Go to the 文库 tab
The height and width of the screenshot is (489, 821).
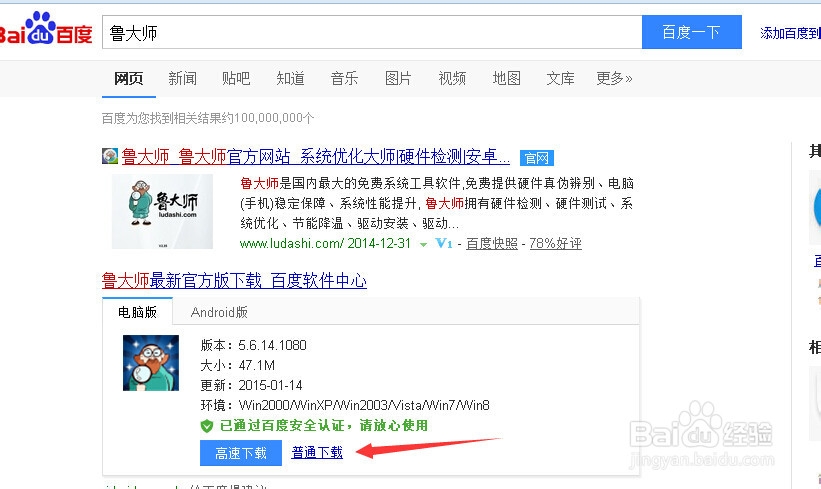[x=561, y=79]
